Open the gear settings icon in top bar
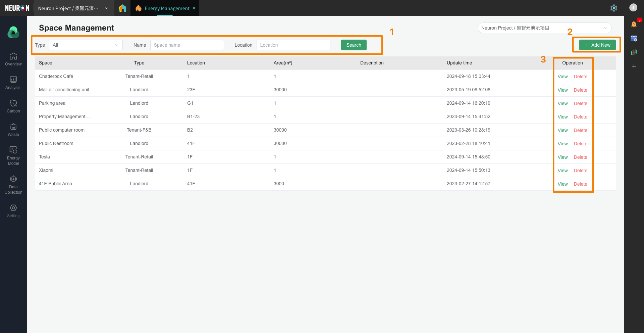This screenshot has height=333, width=644. click(613, 8)
